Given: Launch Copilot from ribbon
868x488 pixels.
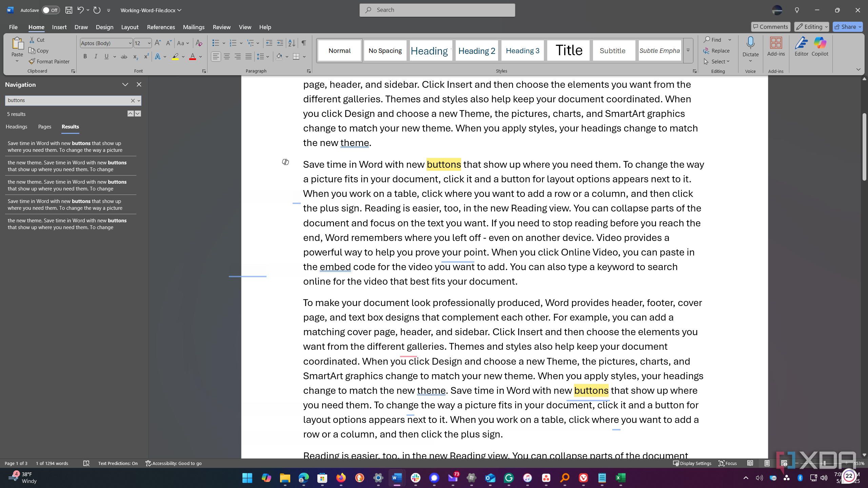Looking at the screenshot, I should (820, 47).
